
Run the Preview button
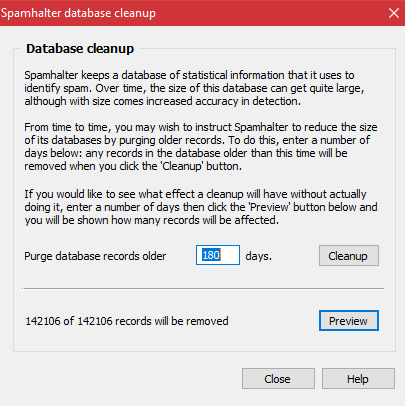click(x=349, y=321)
